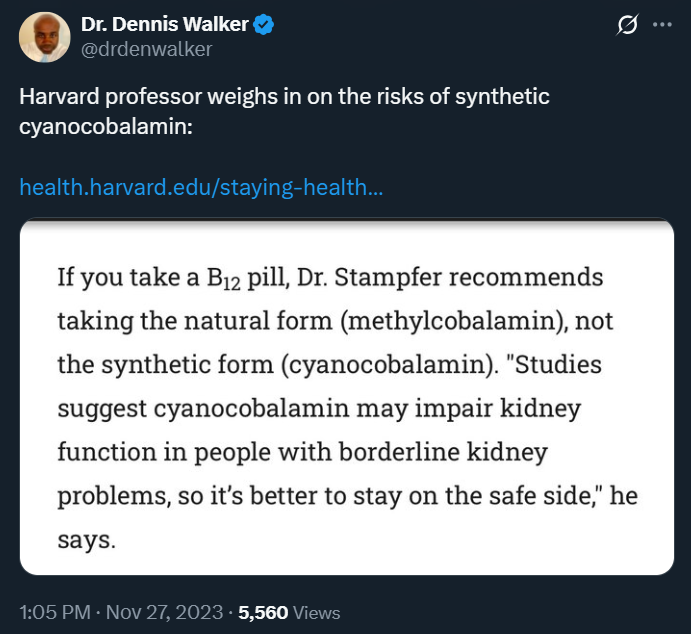Click the Nov 27, 2023 date
The image size is (691, 634).
[x=164, y=612]
